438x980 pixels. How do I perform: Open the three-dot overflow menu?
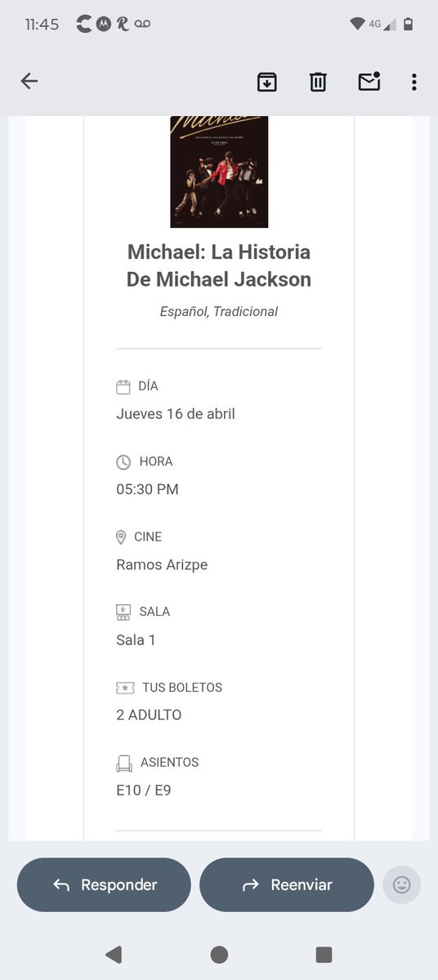click(414, 82)
